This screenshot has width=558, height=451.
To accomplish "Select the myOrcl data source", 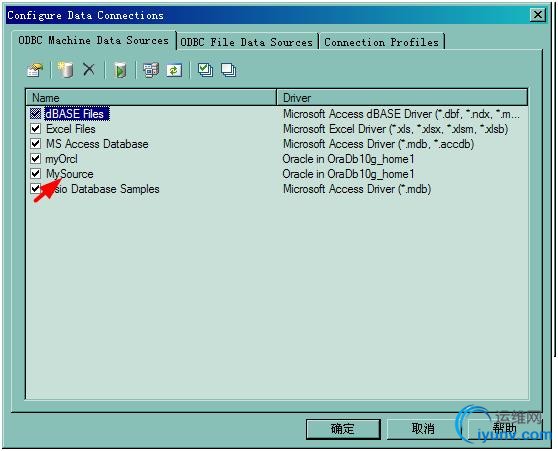I will coord(61,159).
